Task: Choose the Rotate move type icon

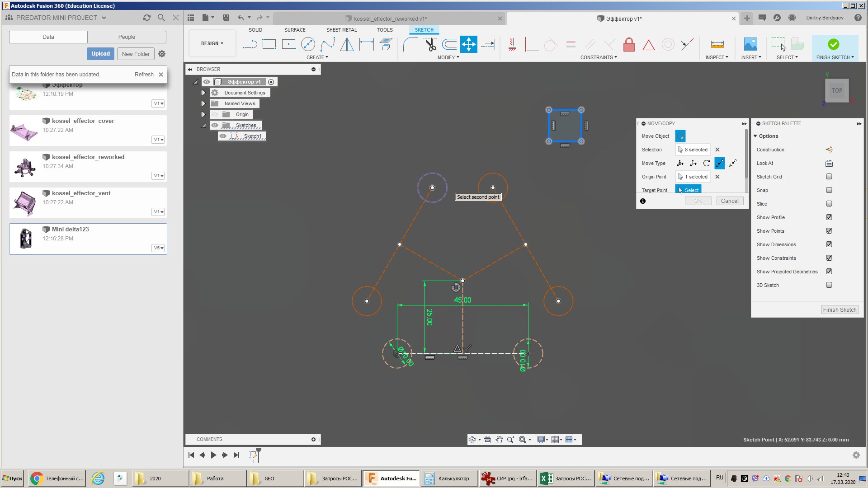Action: click(x=707, y=163)
